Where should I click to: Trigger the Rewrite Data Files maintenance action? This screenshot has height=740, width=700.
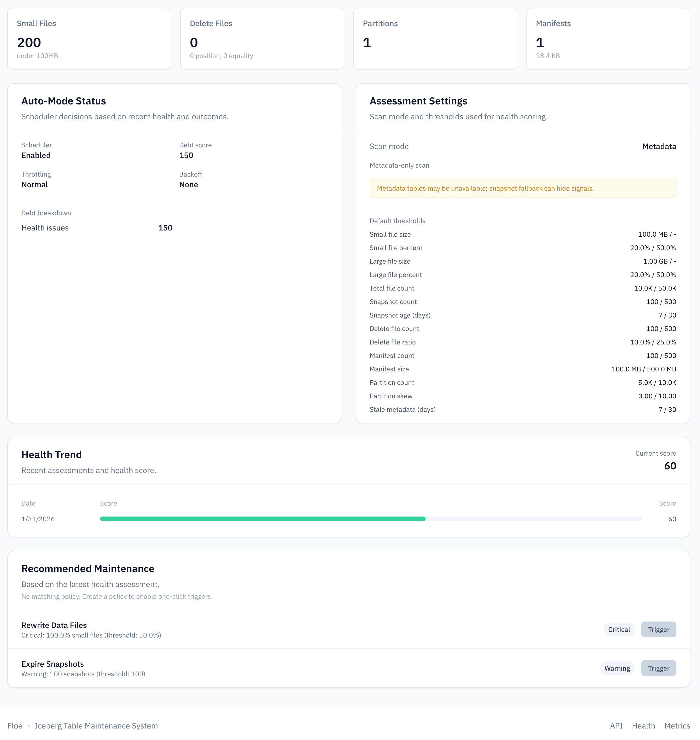(x=658, y=629)
